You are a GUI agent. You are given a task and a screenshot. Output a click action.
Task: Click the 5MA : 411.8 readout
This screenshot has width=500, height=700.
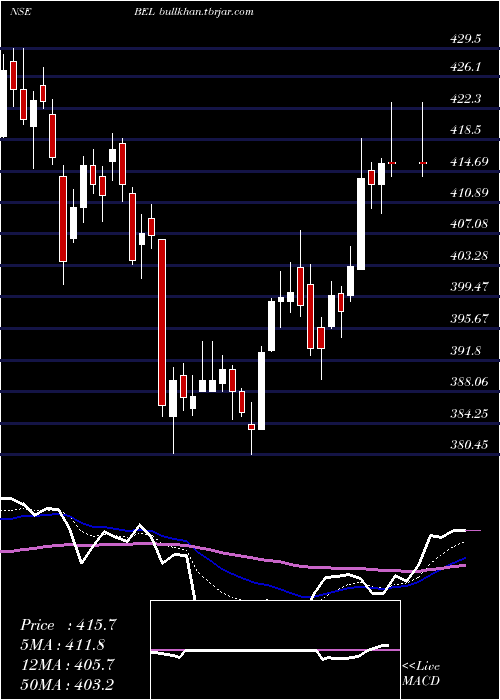pos(63,645)
